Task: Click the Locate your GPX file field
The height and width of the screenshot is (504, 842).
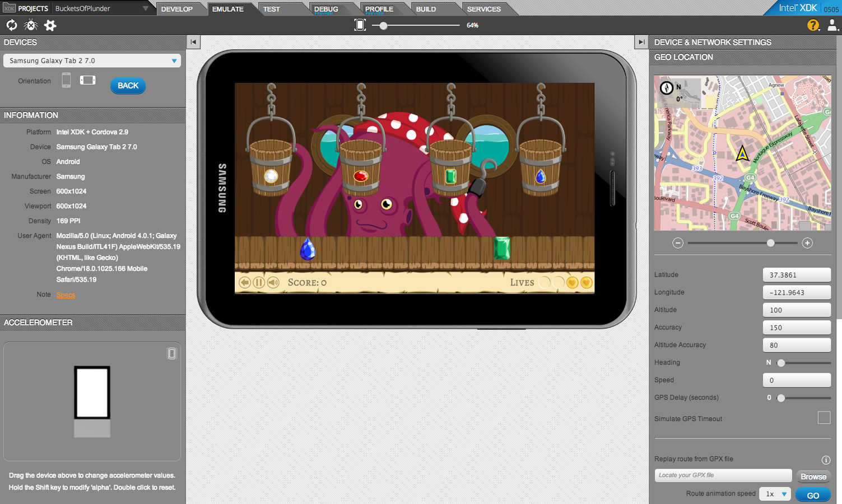Action: coord(723,475)
